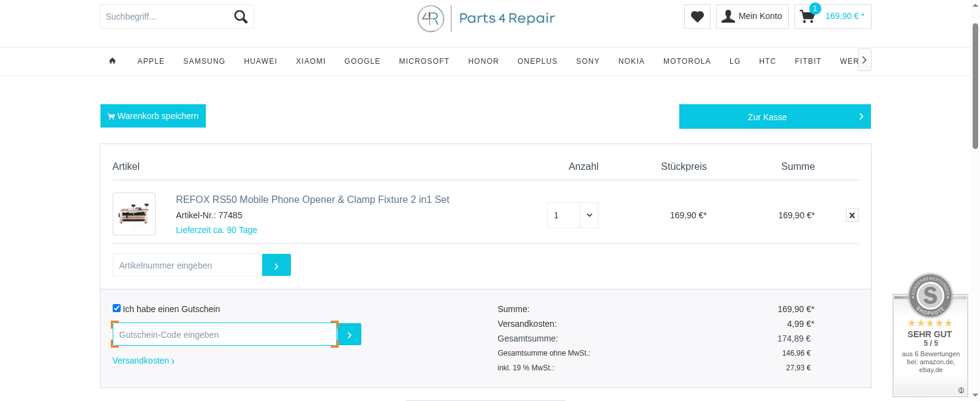Click "Lieferzeit ca. 90 Tage" text
The height and width of the screenshot is (401, 980).
pos(216,230)
